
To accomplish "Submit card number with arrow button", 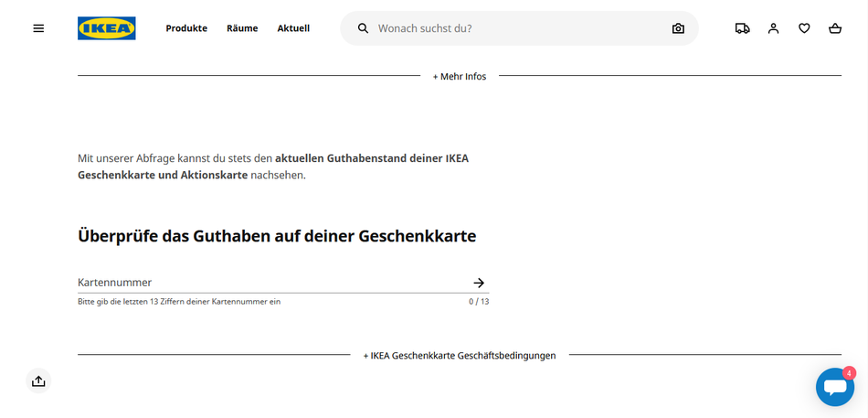I will pyautogui.click(x=479, y=283).
